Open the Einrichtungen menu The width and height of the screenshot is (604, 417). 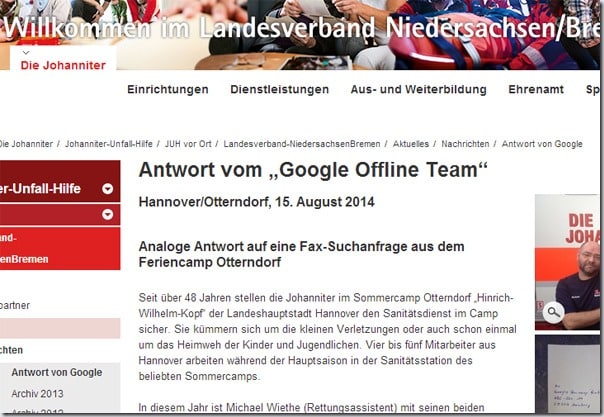[x=168, y=89]
